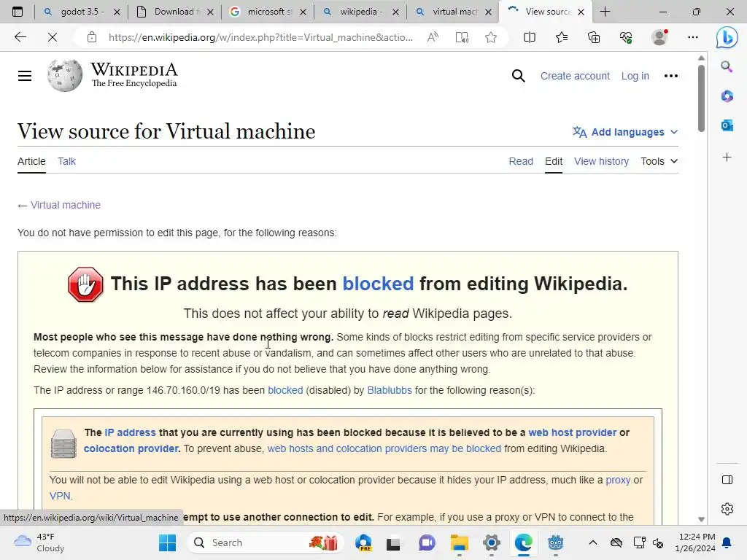This screenshot has width=747, height=560.
Task: Click the Wikipedia globe logo
Action: [x=65, y=75]
